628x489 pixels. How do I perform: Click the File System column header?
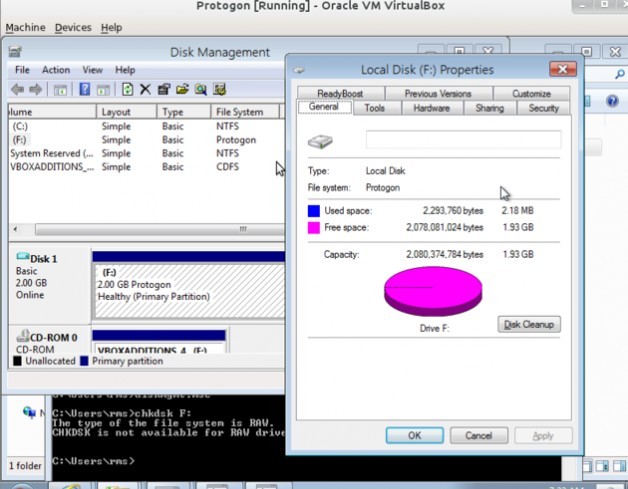[x=245, y=112]
